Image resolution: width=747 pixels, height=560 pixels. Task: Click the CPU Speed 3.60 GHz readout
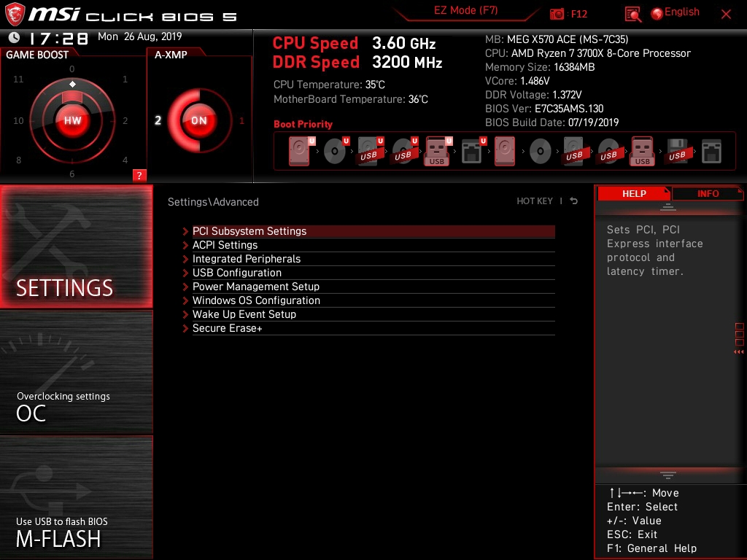coord(354,43)
